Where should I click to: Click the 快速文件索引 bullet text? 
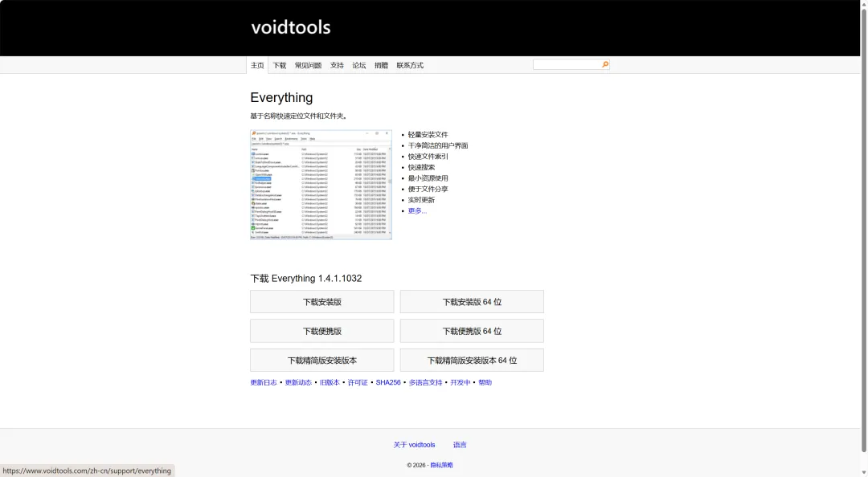428,157
